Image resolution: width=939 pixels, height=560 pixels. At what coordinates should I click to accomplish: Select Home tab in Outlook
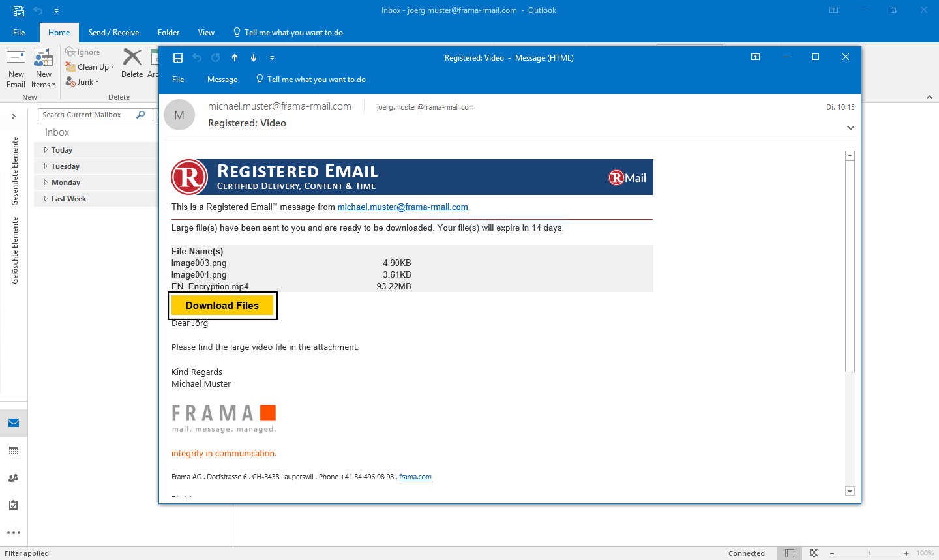pos(59,33)
